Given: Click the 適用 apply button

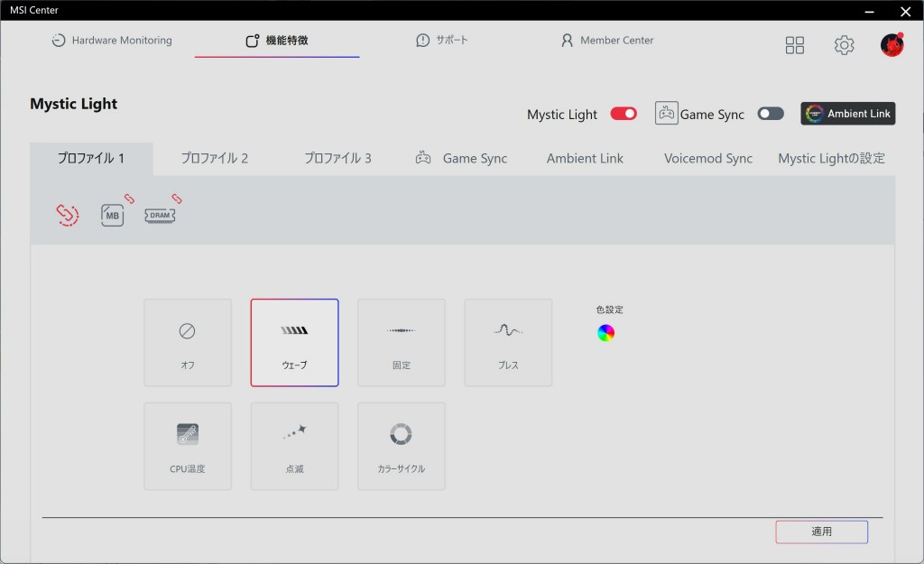Looking at the screenshot, I should pyautogui.click(x=821, y=532).
